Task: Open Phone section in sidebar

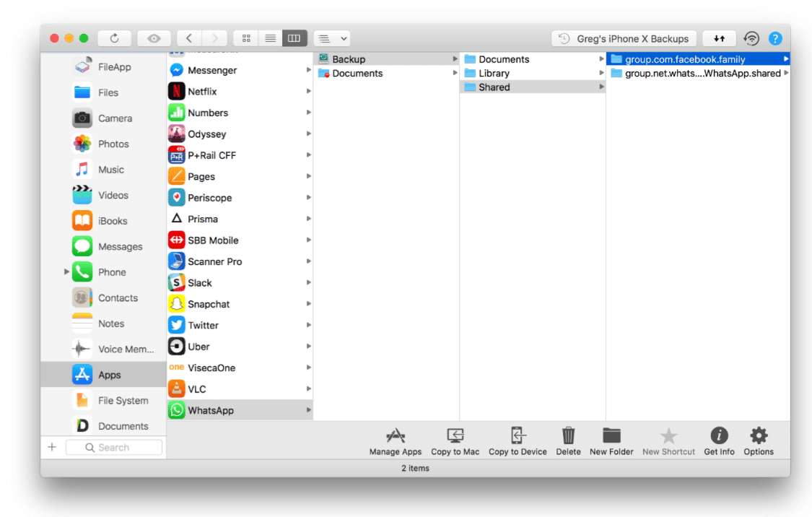Action: [x=103, y=272]
